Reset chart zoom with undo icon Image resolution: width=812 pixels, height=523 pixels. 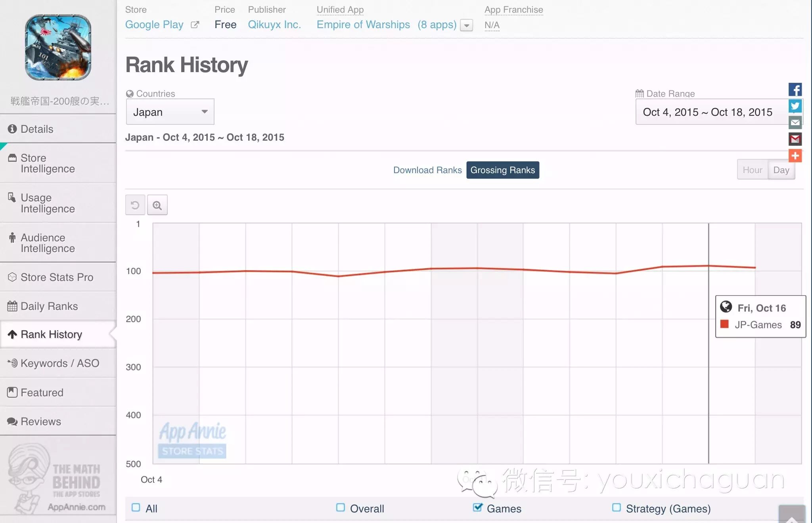(135, 205)
